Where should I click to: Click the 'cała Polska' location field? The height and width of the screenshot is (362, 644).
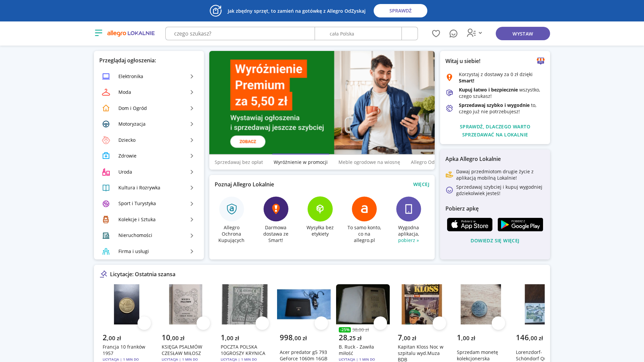[x=358, y=34]
